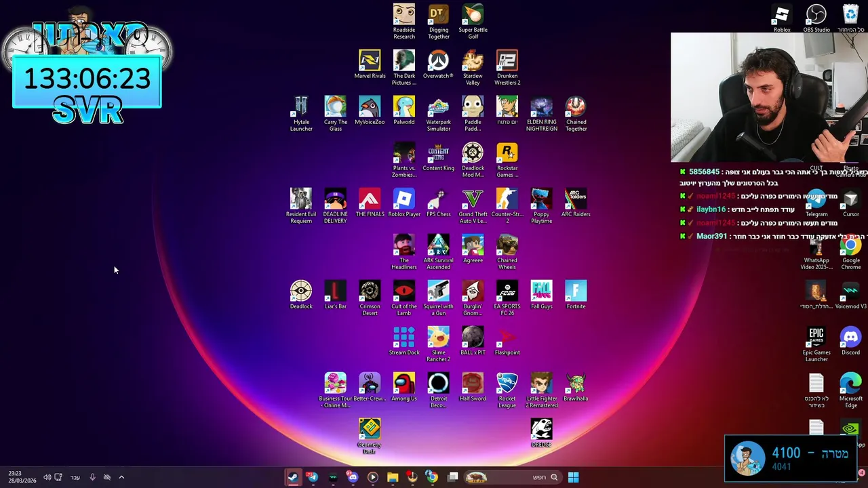Open the ARC Raiders shortcut

click(x=576, y=203)
